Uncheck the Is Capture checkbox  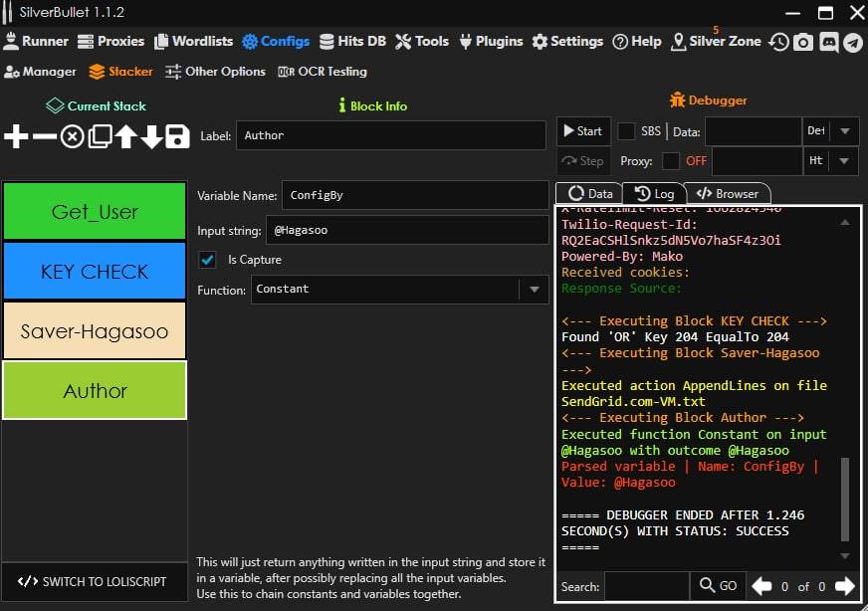(x=208, y=260)
